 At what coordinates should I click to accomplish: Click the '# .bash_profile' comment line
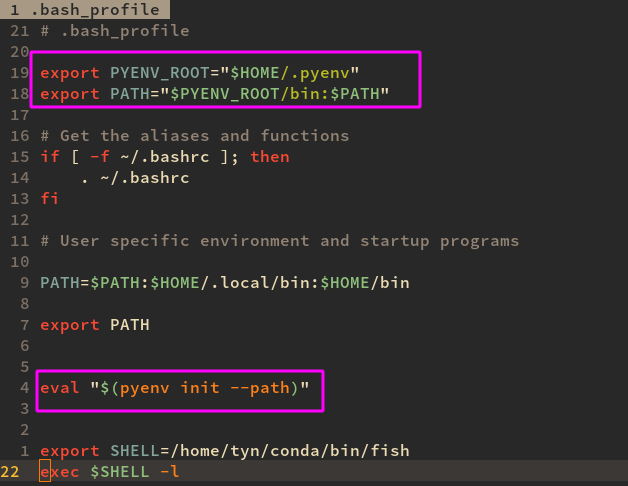click(x=115, y=31)
